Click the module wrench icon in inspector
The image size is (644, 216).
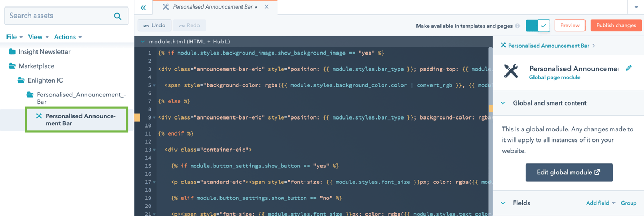click(511, 71)
